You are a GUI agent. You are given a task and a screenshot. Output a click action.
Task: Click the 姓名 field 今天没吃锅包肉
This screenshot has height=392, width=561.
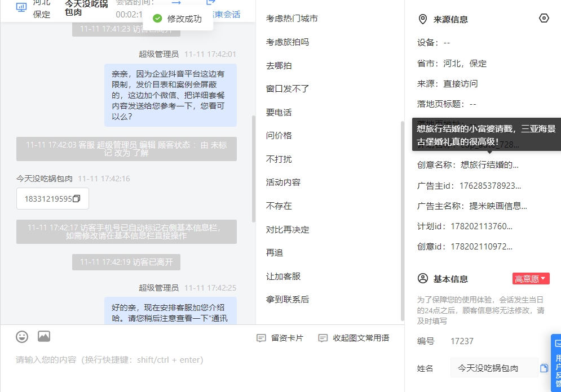pos(494,368)
